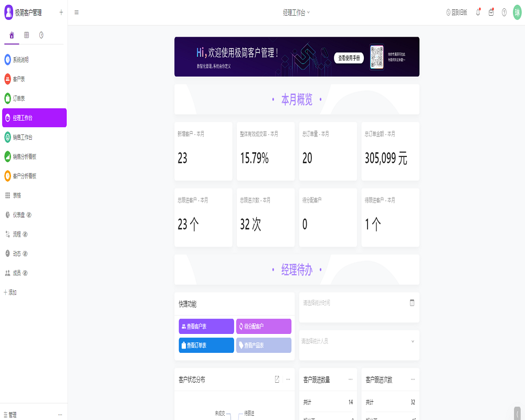Viewport: 525px width, 420px height.
Task: Click the 琳 avatar at top right
Action: click(x=517, y=12)
